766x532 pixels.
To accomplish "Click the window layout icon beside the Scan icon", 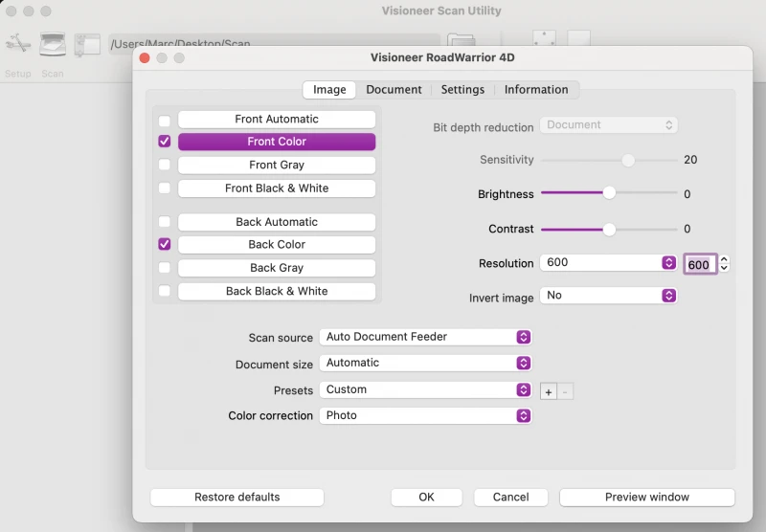I will tap(87, 45).
